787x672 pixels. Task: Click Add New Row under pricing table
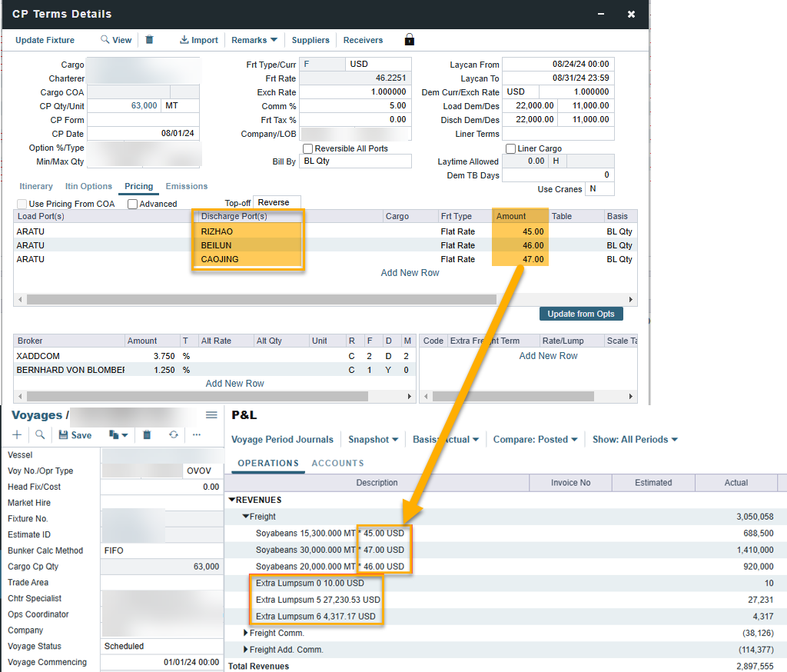410,273
